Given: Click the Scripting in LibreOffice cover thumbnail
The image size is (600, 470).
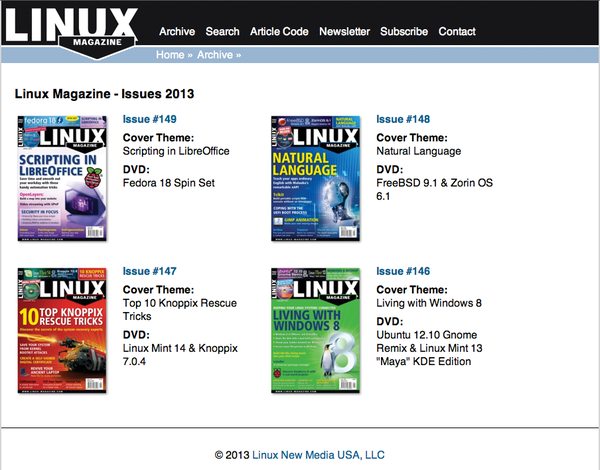Looking at the screenshot, I should tap(63, 180).
